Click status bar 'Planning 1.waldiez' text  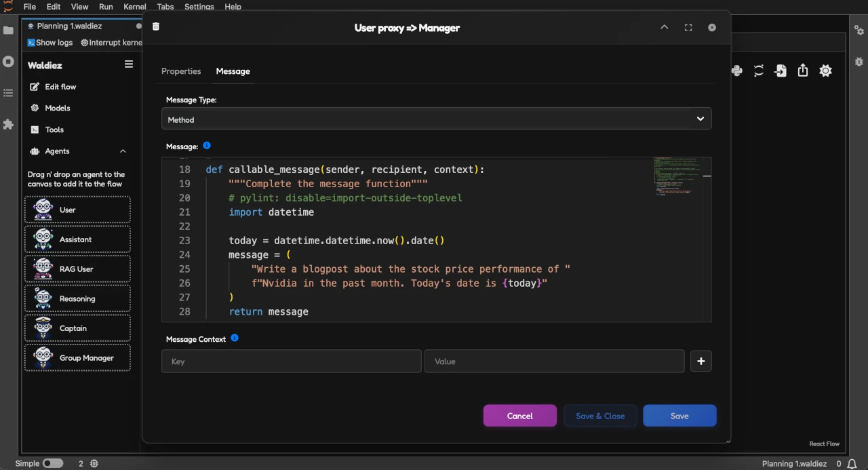(x=794, y=464)
